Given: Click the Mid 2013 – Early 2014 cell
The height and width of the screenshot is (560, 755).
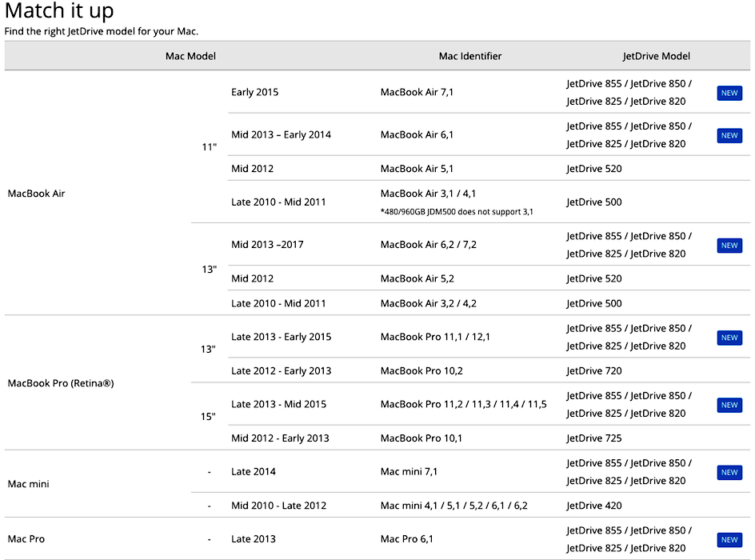Looking at the screenshot, I should tap(282, 134).
